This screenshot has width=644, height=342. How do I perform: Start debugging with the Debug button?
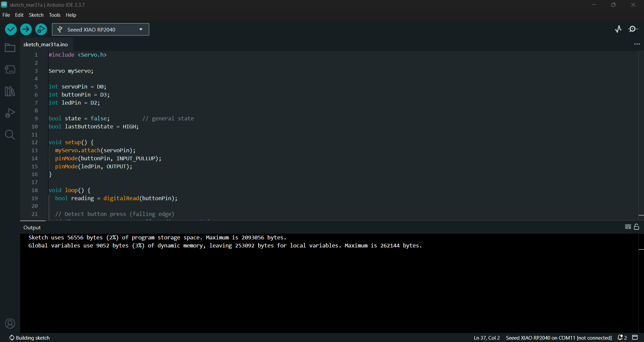pyautogui.click(x=41, y=30)
